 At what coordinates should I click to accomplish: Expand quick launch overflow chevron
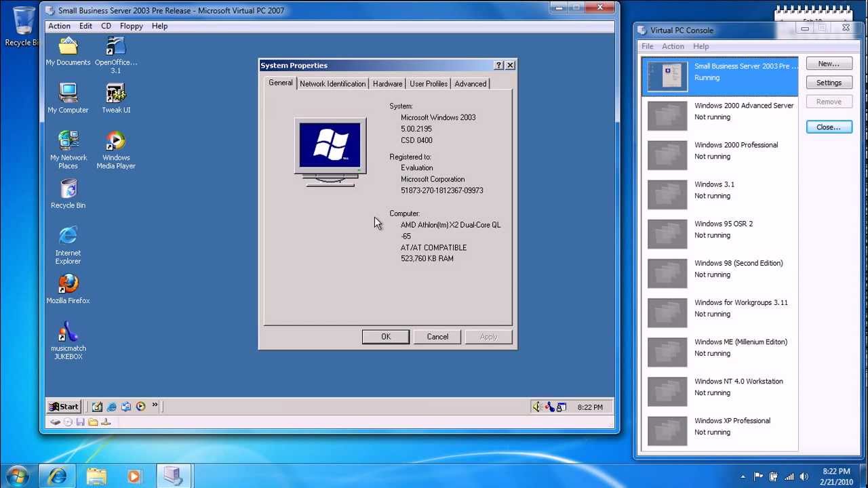155,405
